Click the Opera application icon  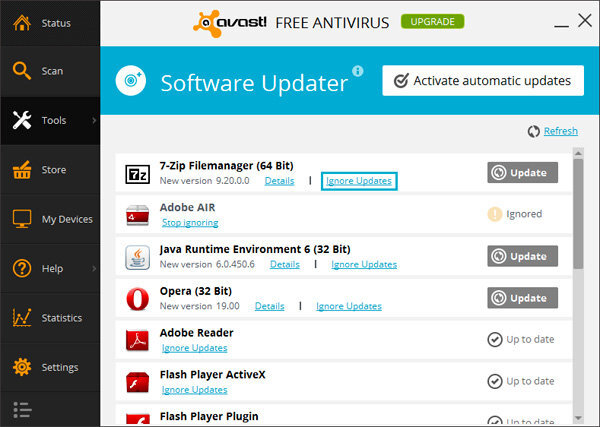point(138,299)
